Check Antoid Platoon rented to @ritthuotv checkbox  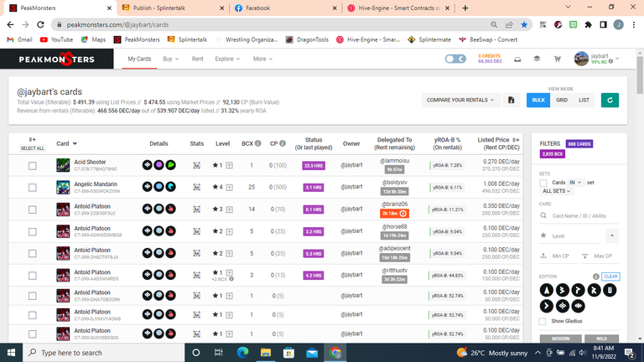[33, 276]
